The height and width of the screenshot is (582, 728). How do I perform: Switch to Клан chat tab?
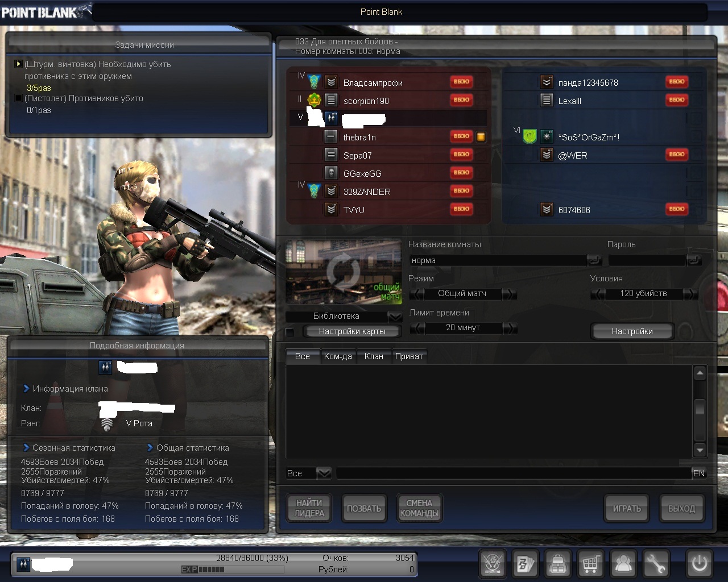374,356
